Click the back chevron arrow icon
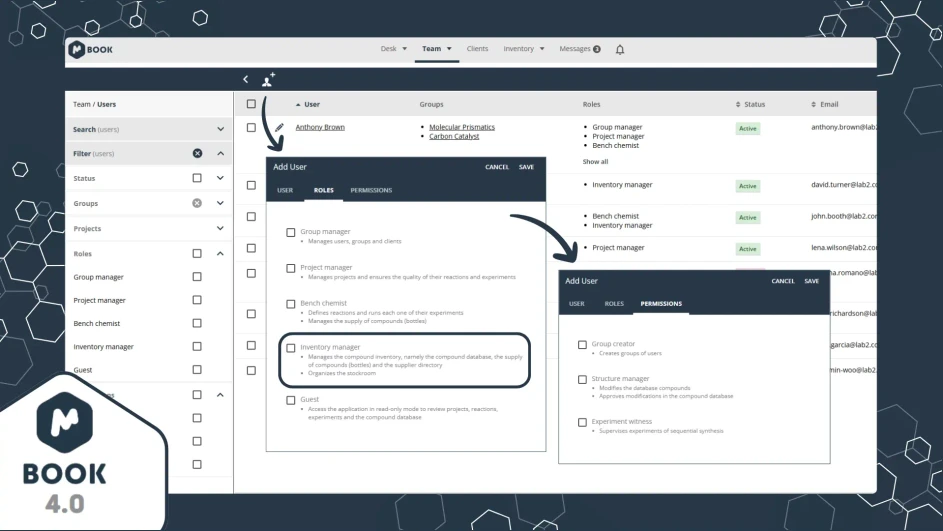Viewport: 943px width, 531px height. point(245,79)
